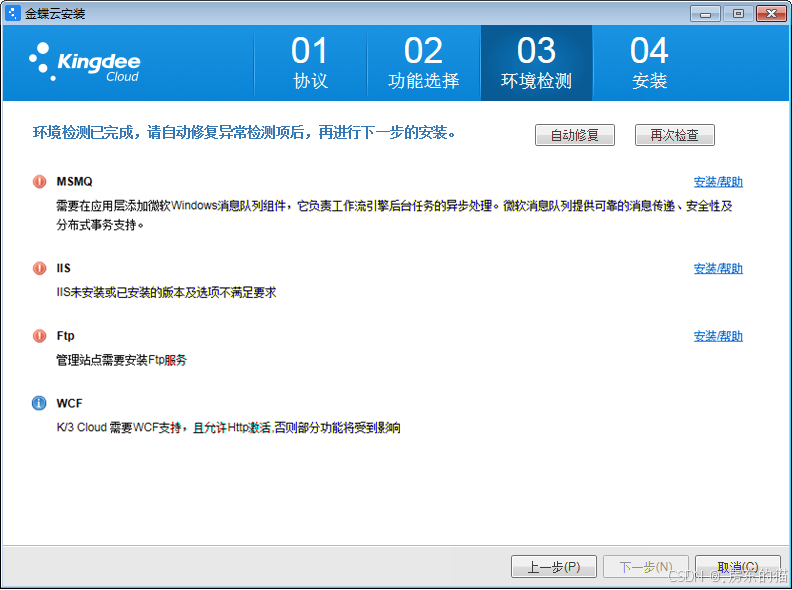Maximize the 金蝶云安装 window
Image resolution: width=792 pixels, height=590 pixels.
point(738,14)
